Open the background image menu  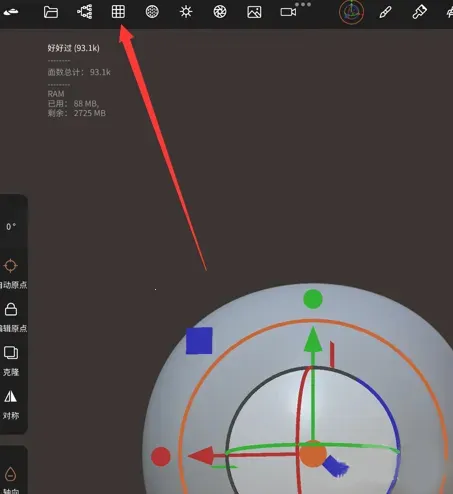[x=254, y=12]
